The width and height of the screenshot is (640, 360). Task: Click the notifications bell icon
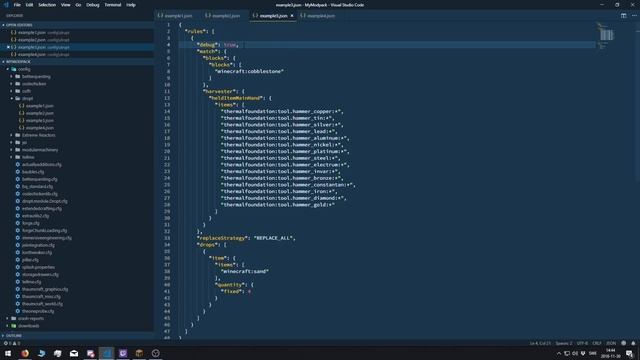click(633, 343)
